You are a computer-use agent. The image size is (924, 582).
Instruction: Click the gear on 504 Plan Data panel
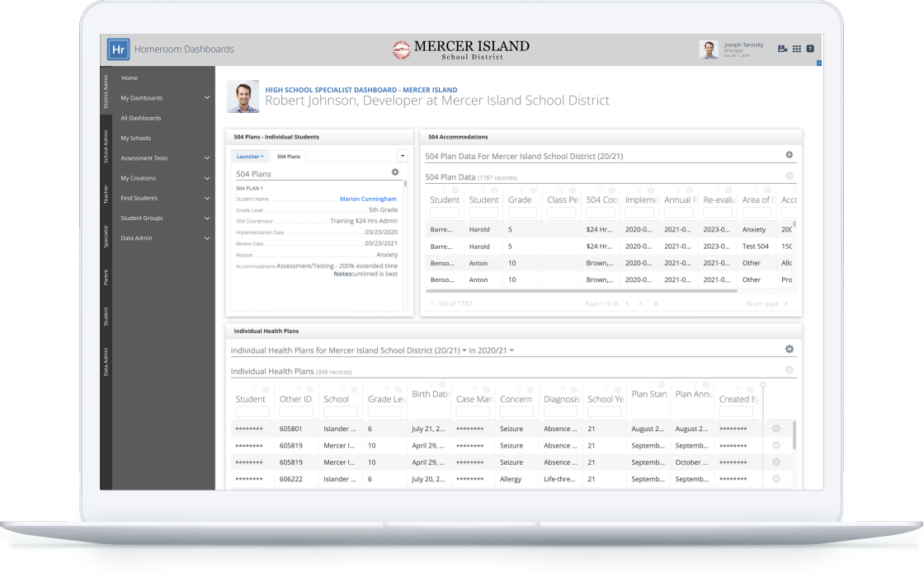pos(789,153)
